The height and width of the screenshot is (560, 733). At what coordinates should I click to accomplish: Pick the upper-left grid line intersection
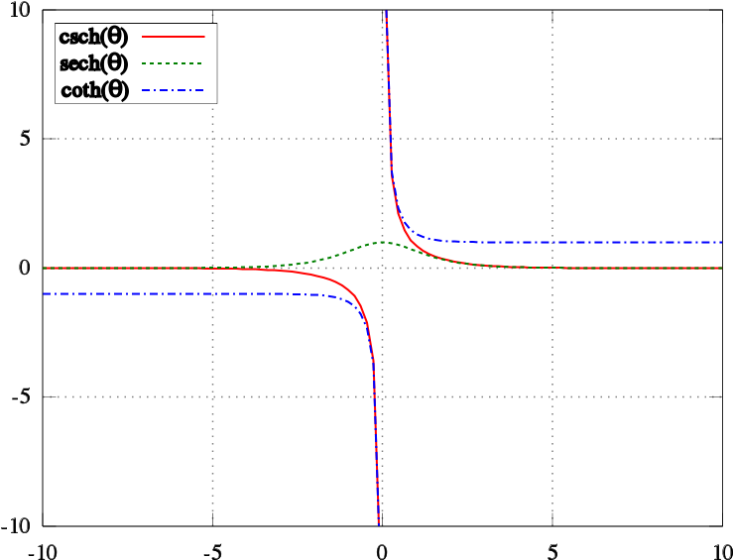212,139
